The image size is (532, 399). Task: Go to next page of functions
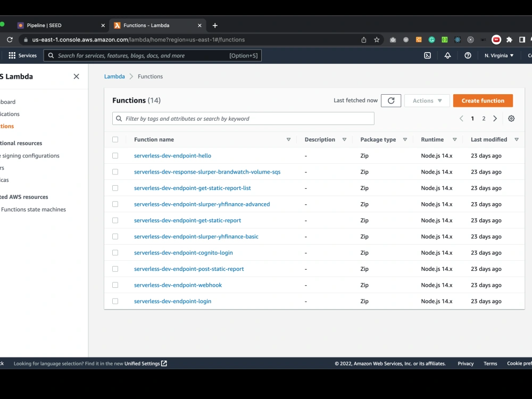tap(495, 119)
